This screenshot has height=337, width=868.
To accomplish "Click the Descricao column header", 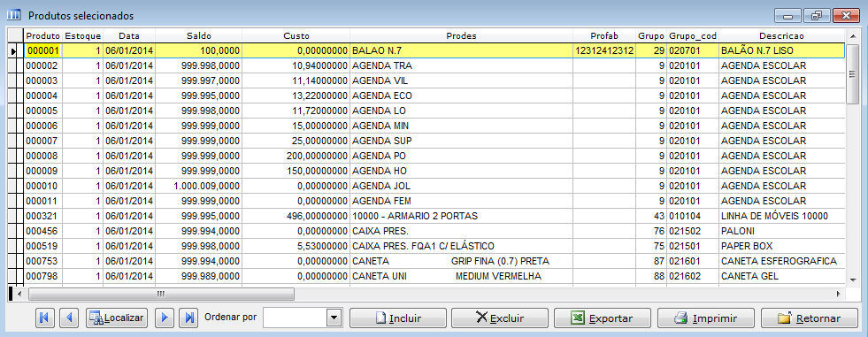I will point(781,36).
